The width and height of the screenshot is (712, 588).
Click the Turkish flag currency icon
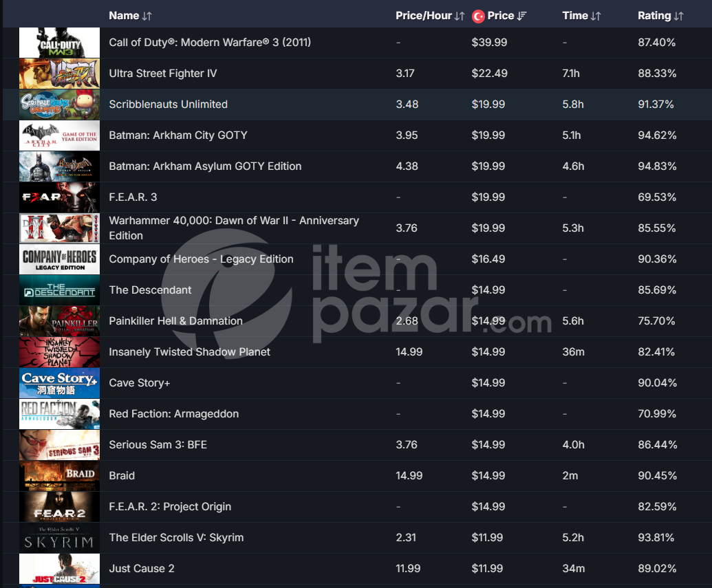pyautogui.click(x=478, y=17)
